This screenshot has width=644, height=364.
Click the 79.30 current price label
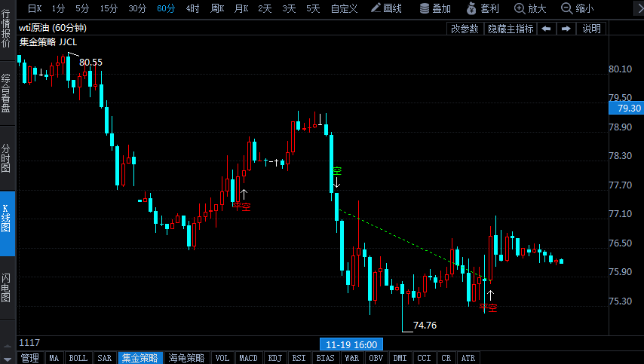point(626,109)
